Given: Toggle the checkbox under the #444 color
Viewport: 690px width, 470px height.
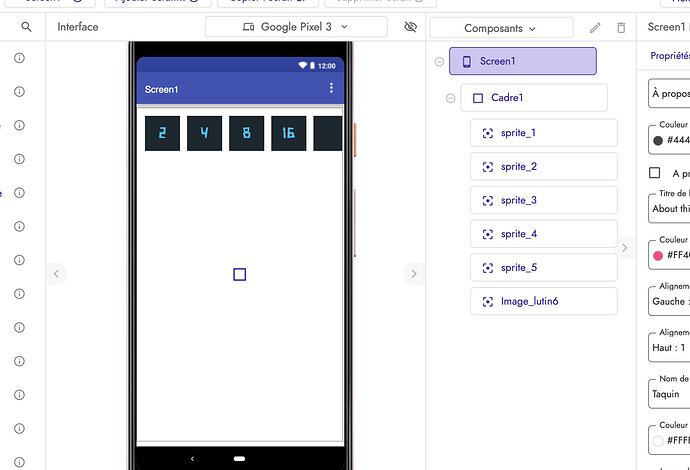Looking at the screenshot, I should [654, 173].
